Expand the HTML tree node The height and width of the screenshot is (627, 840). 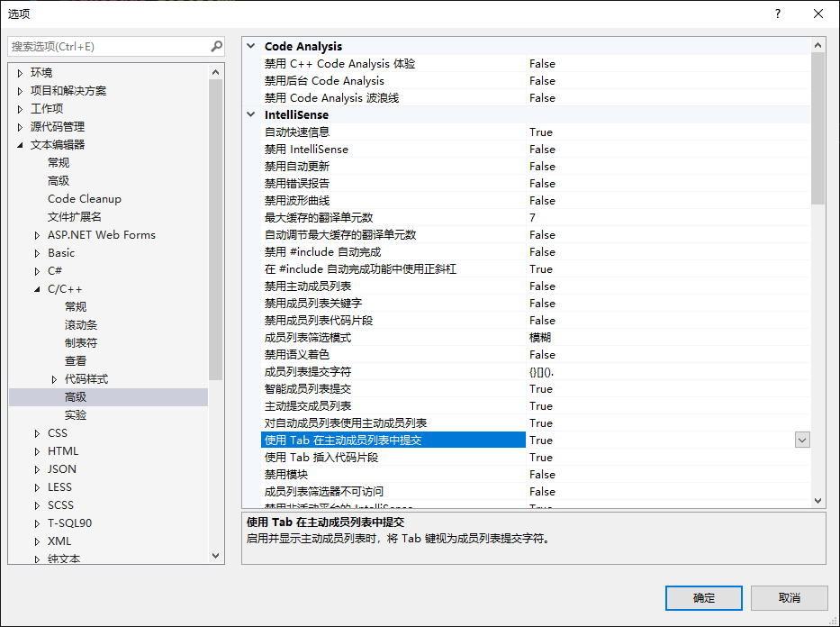pos(36,450)
